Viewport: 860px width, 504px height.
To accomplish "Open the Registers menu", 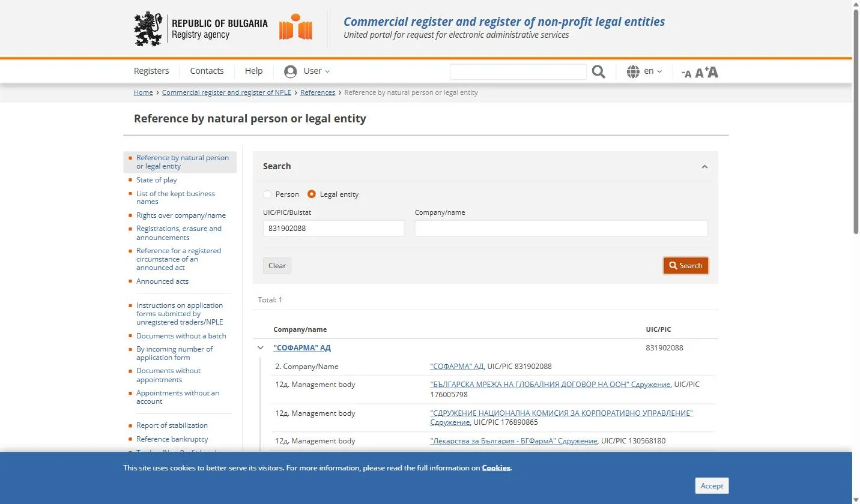I will (x=151, y=71).
